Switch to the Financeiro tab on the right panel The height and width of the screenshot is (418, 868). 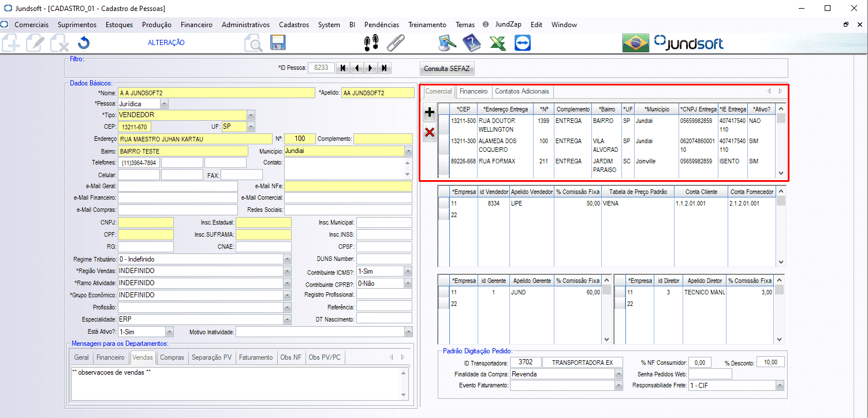[474, 91]
